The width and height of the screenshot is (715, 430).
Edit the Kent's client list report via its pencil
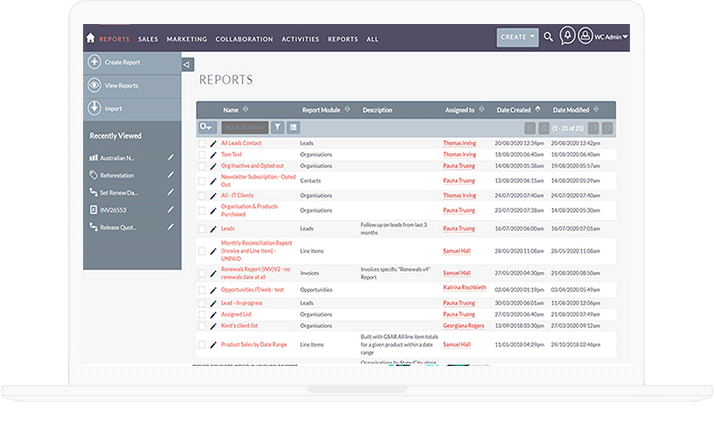point(213,326)
